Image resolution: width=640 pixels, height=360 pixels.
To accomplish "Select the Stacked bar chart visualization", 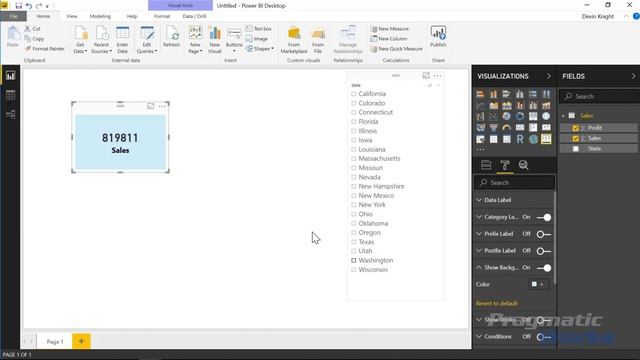I will pyautogui.click(x=480, y=94).
